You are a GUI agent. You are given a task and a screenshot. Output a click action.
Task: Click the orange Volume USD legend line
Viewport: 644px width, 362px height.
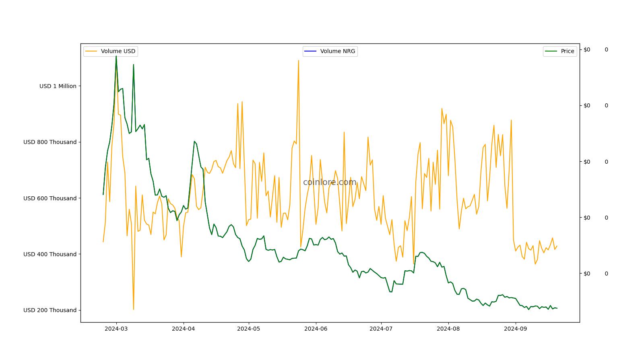click(91, 51)
